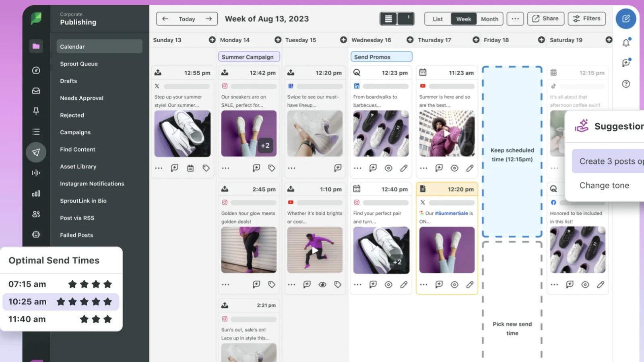Screen dimensions: 644x362
Task: Open the audio waveform listening icon
Action: pos(36,173)
